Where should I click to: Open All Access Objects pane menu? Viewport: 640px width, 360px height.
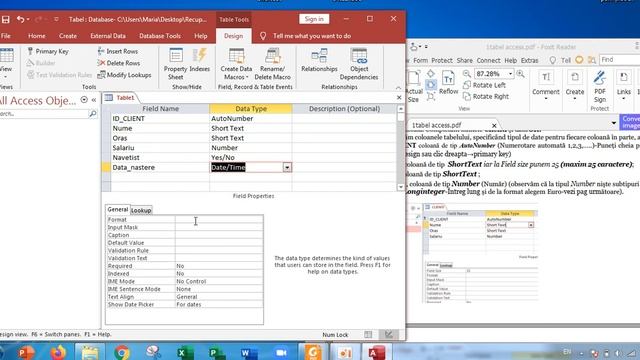(x=84, y=100)
